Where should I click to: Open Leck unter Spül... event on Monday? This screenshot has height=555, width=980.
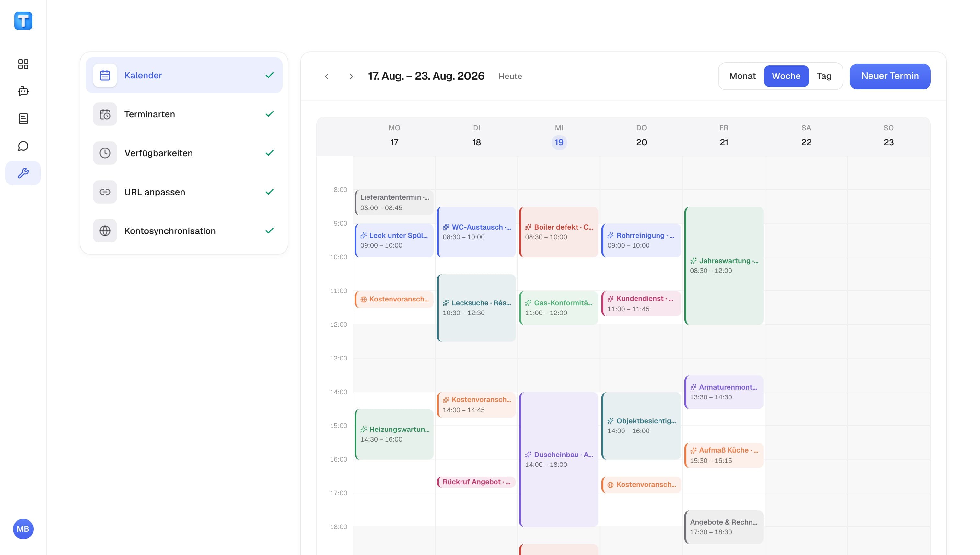[x=394, y=240]
